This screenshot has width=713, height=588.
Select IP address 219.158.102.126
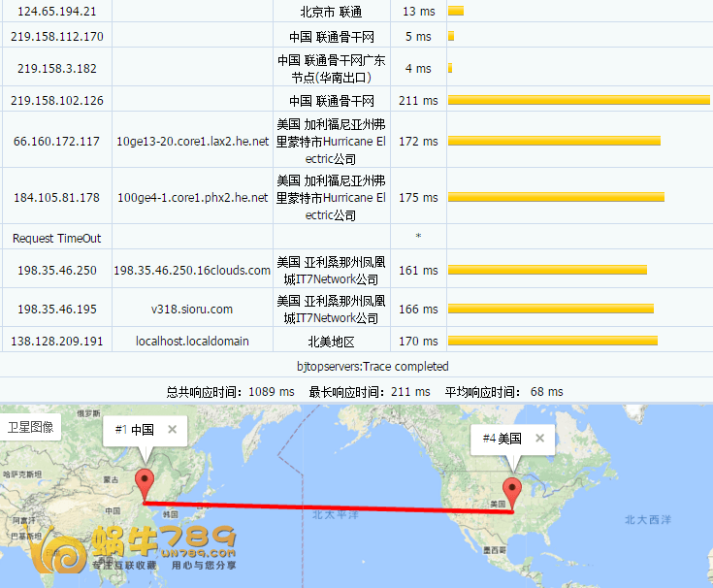pos(56,100)
